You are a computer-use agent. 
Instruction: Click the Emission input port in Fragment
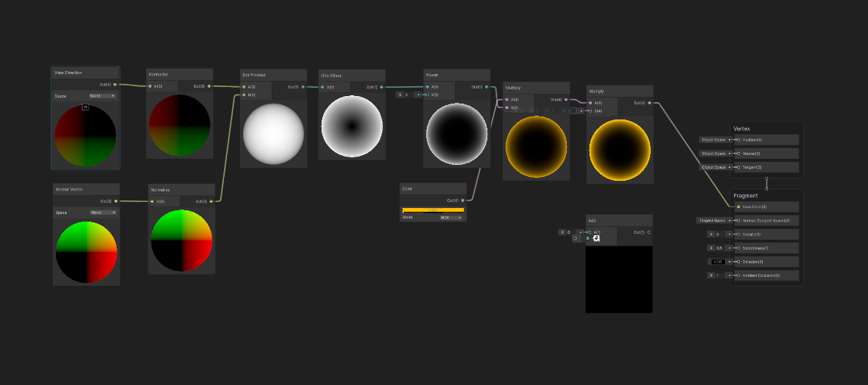[739, 262]
